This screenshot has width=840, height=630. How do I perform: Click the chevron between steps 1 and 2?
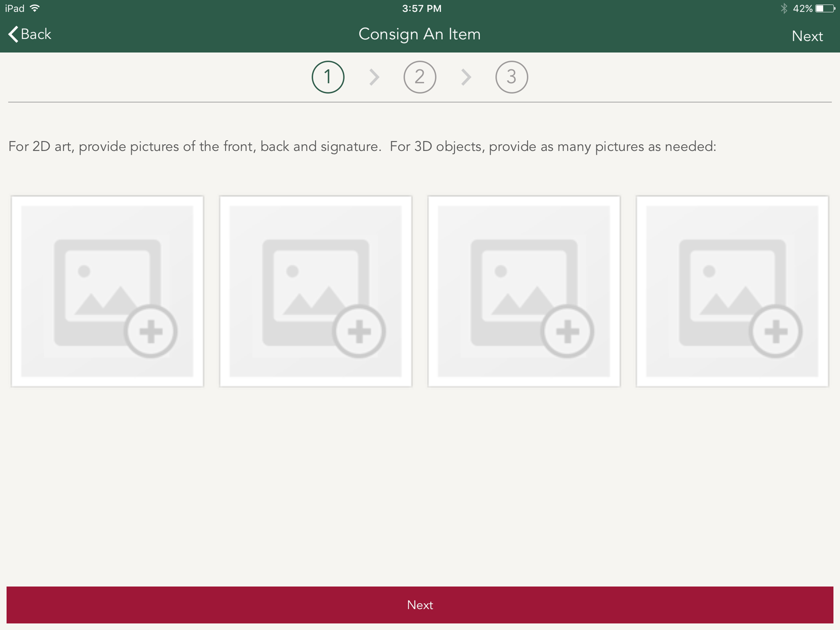[374, 77]
